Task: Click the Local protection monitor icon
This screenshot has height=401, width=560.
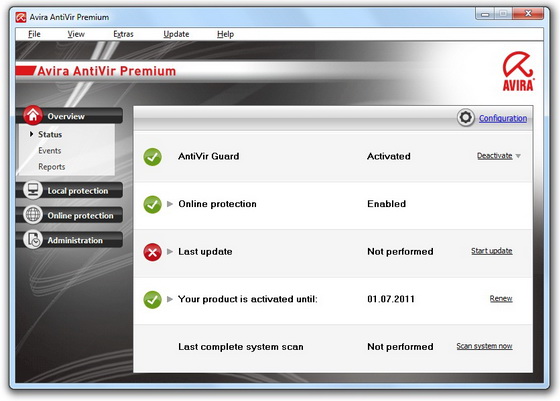Action: coord(33,190)
